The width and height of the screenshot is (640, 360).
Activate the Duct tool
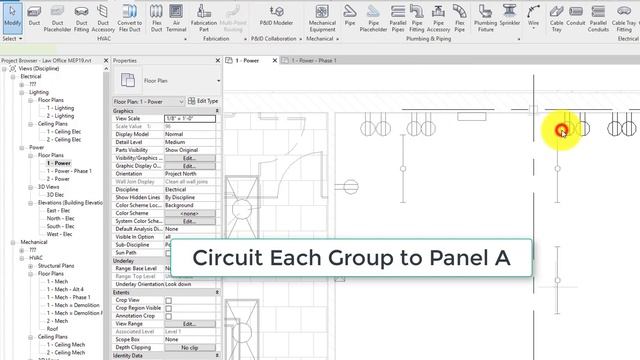tap(34, 16)
